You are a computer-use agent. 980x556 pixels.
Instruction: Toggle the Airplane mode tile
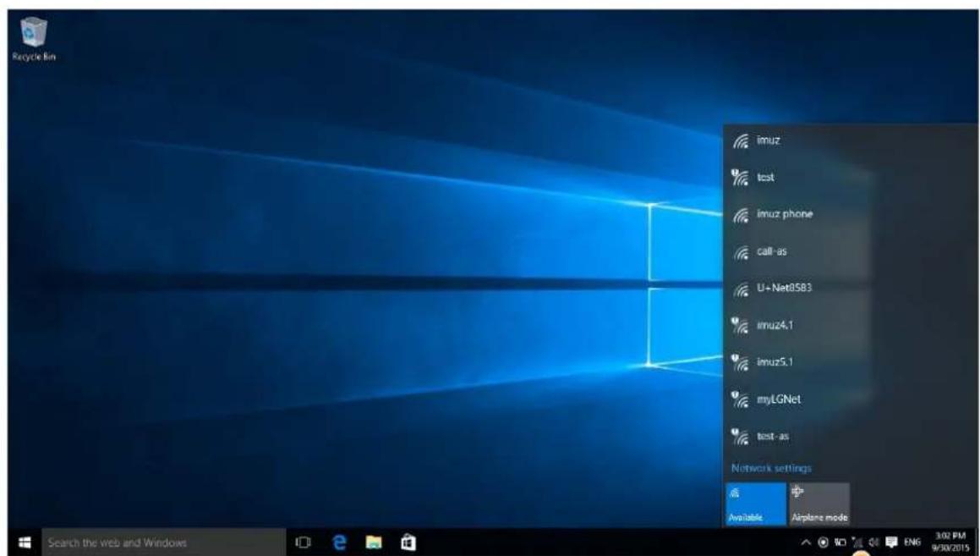(819, 504)
